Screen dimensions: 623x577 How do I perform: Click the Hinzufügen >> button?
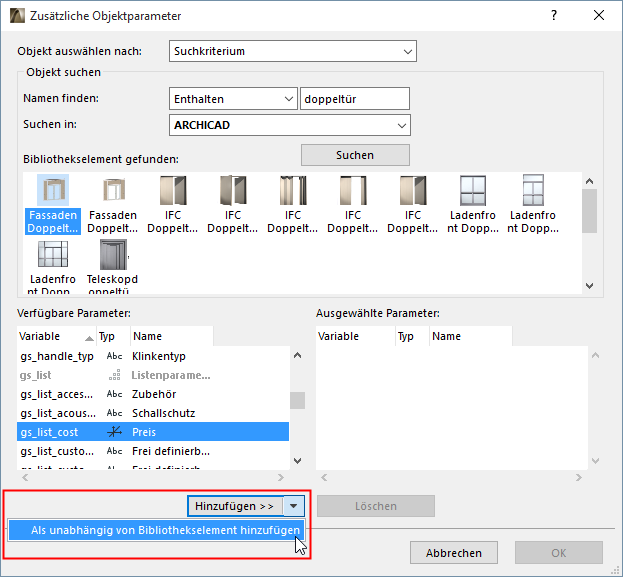pos(235,506)
